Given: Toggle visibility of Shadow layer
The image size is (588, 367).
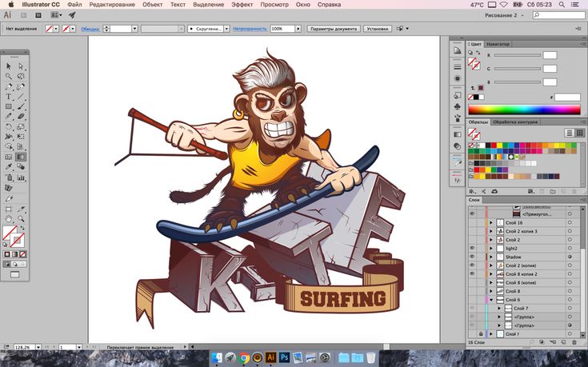Looking at the screenshot, I should (472, 257).
